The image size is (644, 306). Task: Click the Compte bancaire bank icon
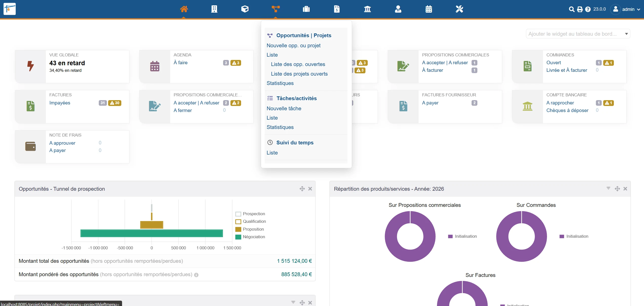(x=528, y=106)
